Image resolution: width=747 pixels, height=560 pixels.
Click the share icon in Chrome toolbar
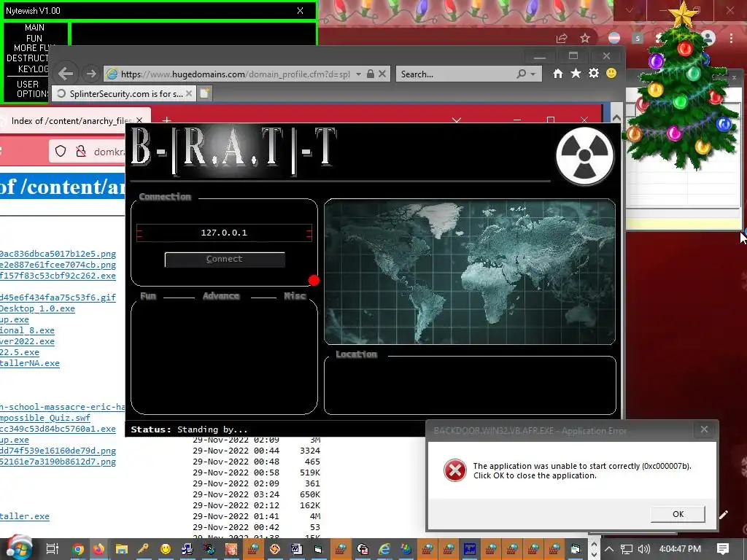click(562, 38)
